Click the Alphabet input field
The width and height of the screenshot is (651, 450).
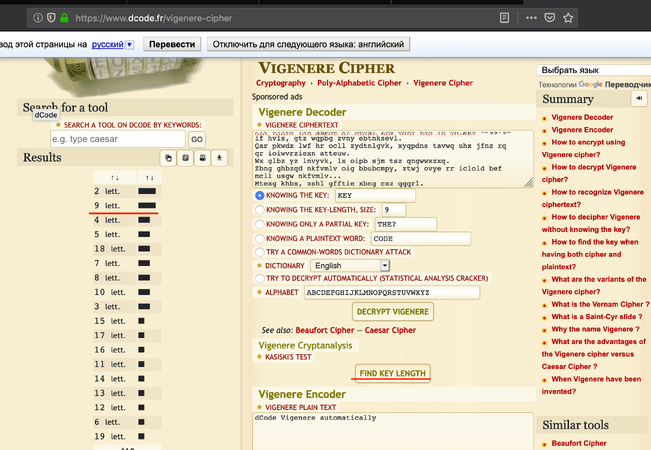click(x=392, y=292)
